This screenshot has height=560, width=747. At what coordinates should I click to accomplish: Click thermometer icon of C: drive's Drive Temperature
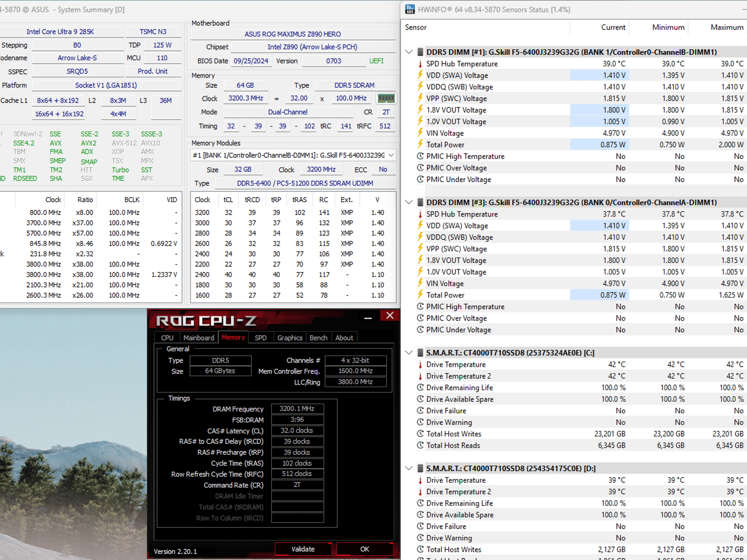tap(420, 364)
